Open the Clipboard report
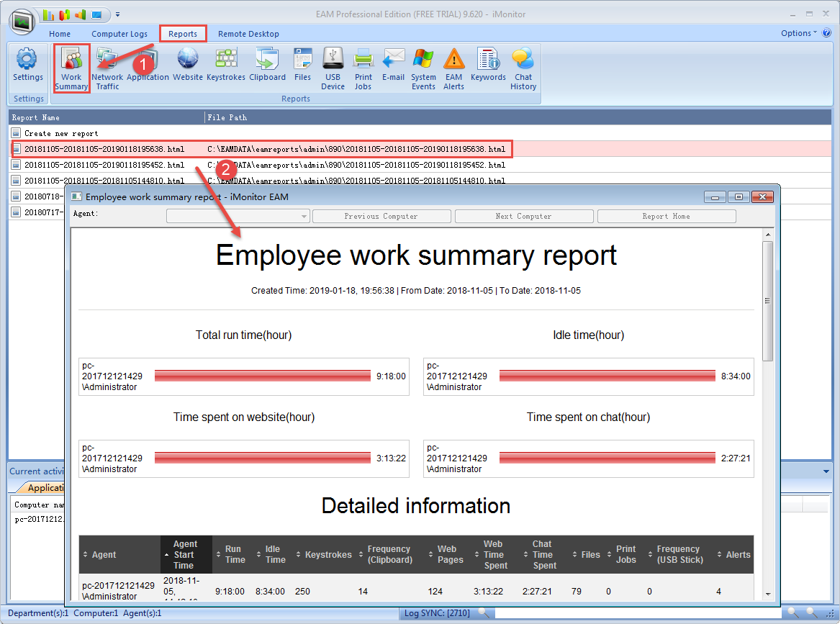 click(x=267, y=65)
